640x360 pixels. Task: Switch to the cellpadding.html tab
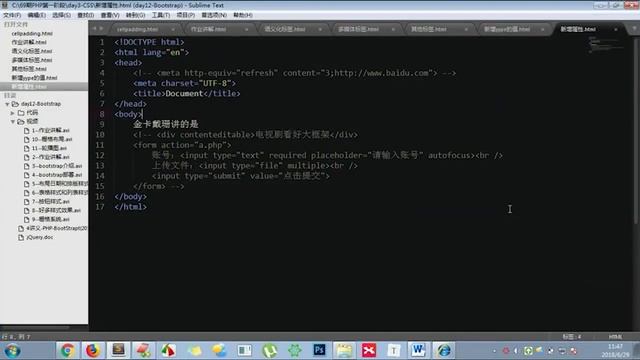coord(137,29)
